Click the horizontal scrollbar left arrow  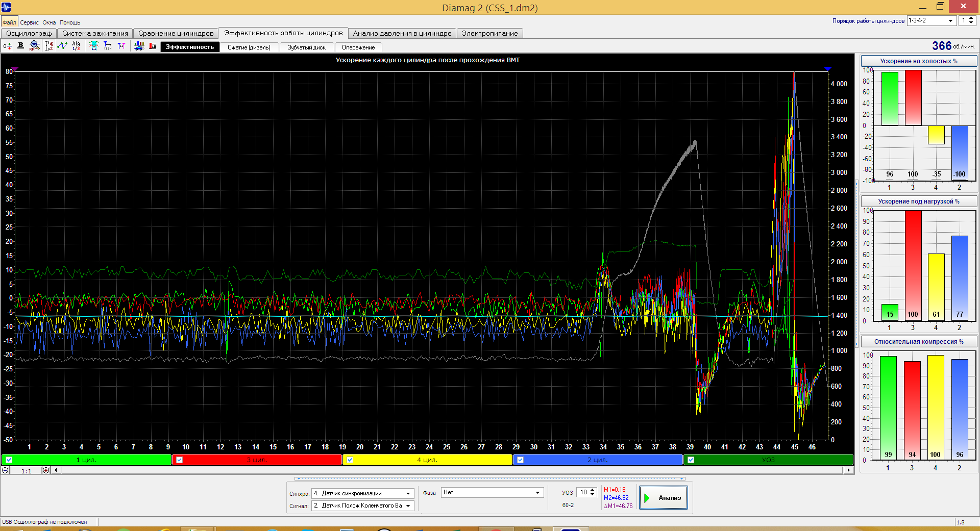(x=56, y=470)
